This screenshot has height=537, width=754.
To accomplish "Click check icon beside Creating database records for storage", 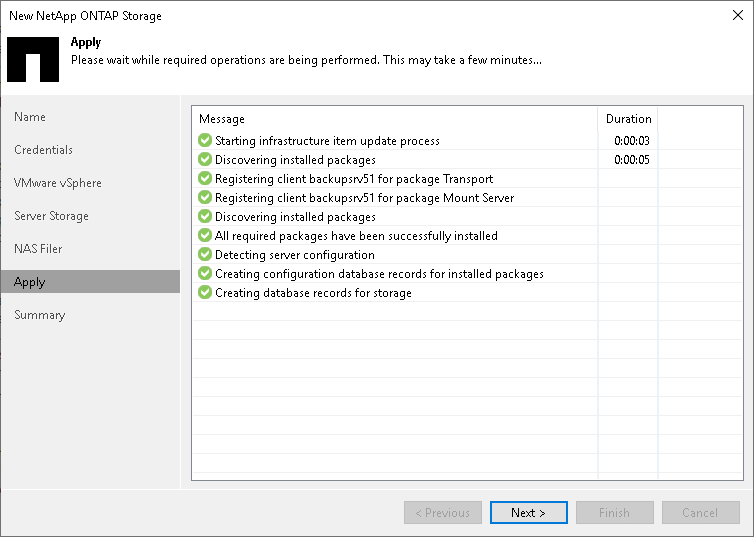I will [205, 292].
